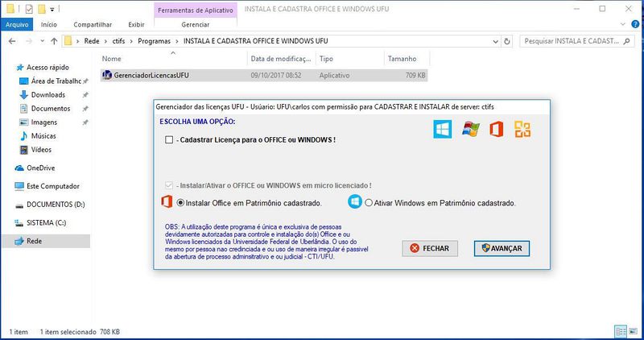
Task: Click Ferramentas de Aplicativo contextual tab
Action: [x=196, y=10]
